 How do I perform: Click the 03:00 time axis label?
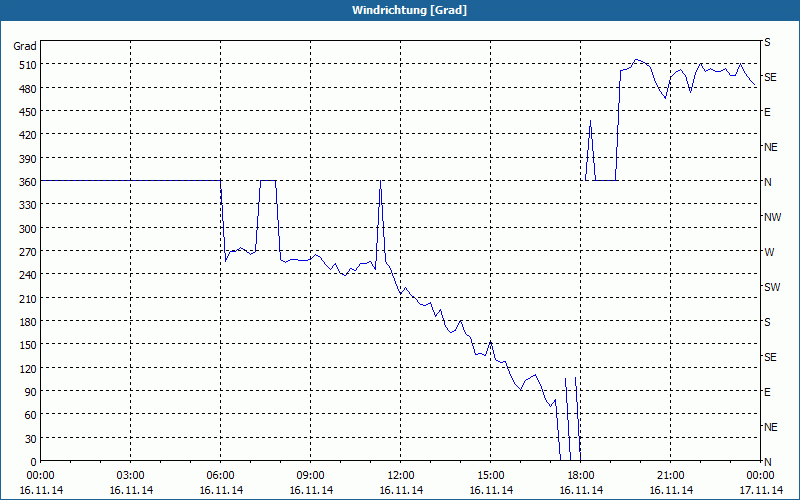(x=131, y=476)
